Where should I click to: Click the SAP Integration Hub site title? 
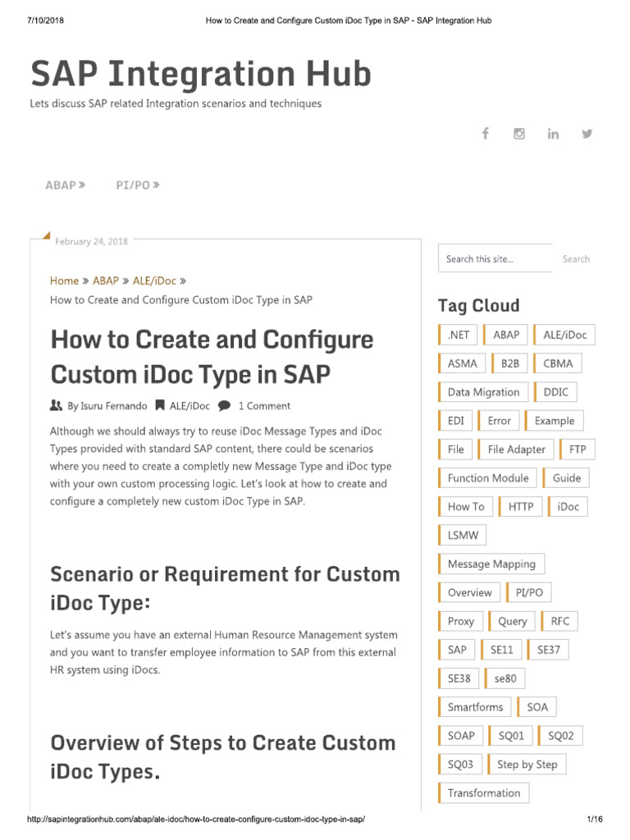201,74
